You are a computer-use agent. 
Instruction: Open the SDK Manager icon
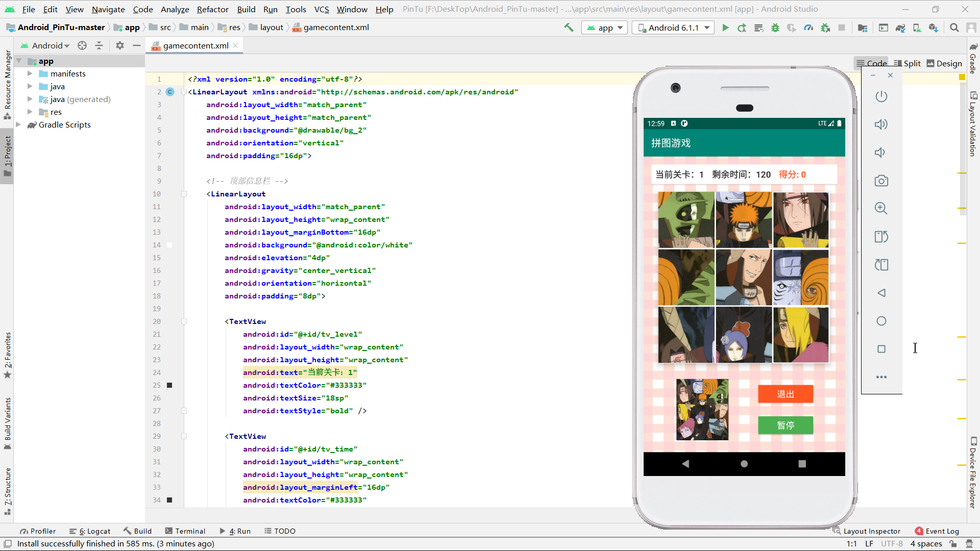click(x=933, y=28)
